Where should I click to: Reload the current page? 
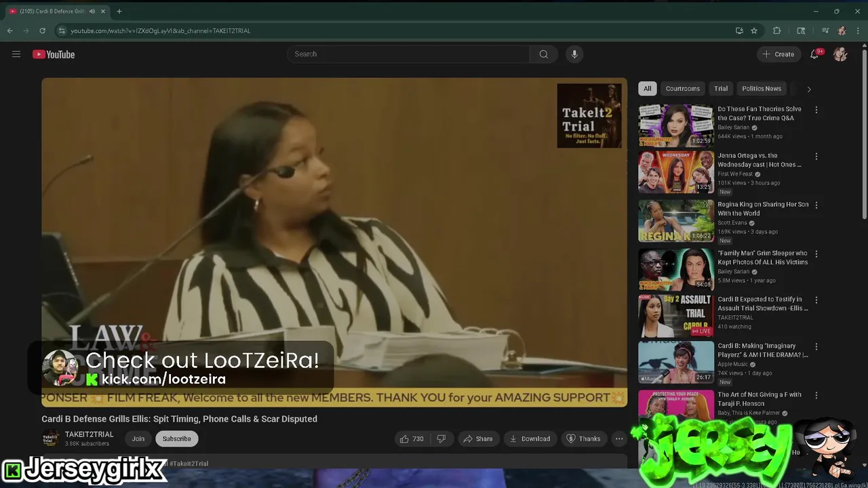click(42, 30)
